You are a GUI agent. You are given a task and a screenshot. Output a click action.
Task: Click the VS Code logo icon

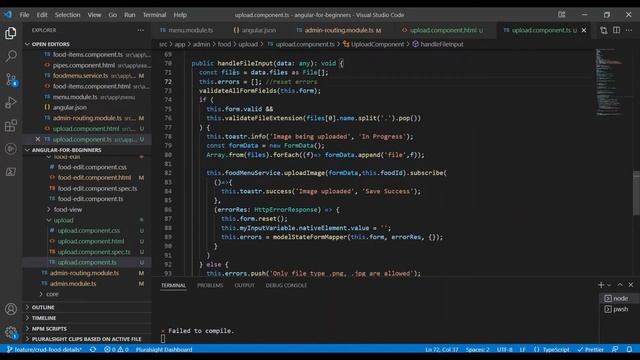pos(8,15)
